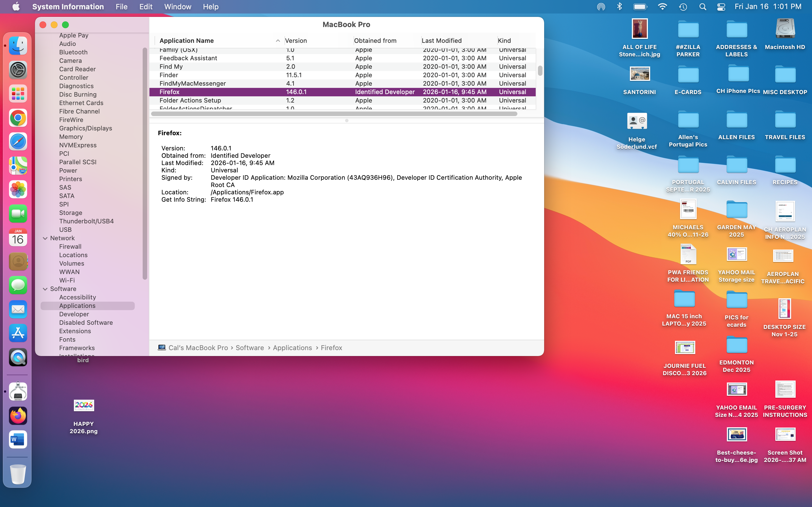Screen dimensions: 812x507
Task: Open Spotlight search magnifier icon
Action: point(702,7)
